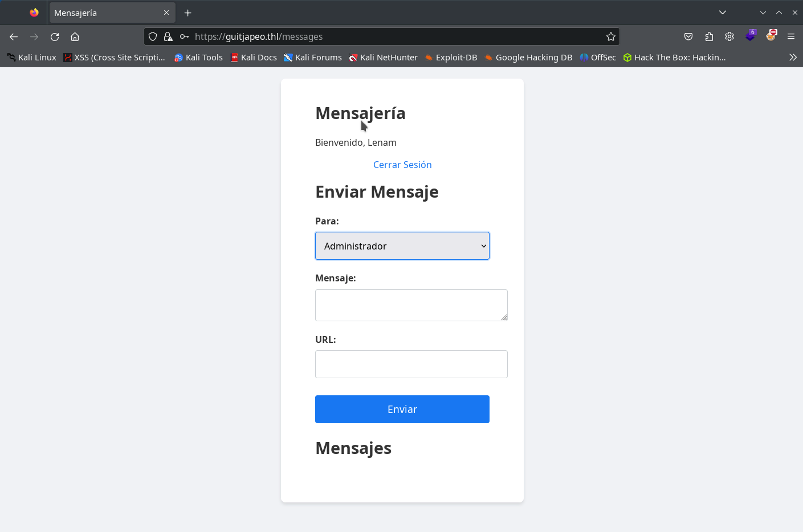Open the extensions puzzle icon
This screenshot has height=532, width=803.
coord(709,36)
